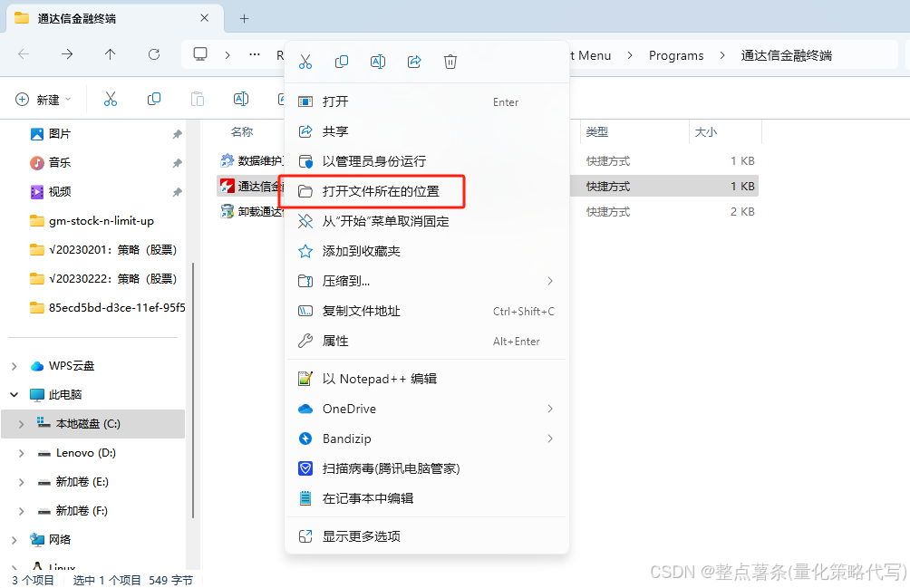Click the cut scissors icon in the toolbar
This screenshot has width=910, height=588.
(x=111, y=99)
